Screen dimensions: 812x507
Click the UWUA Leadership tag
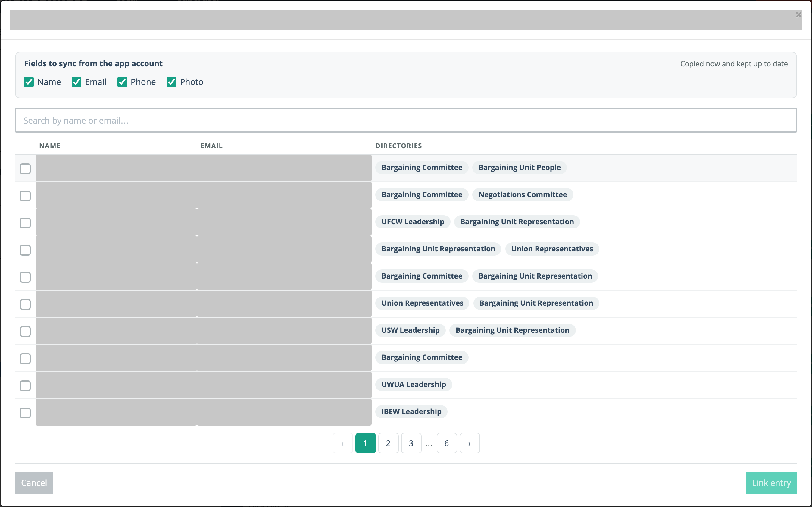[414, 385]
